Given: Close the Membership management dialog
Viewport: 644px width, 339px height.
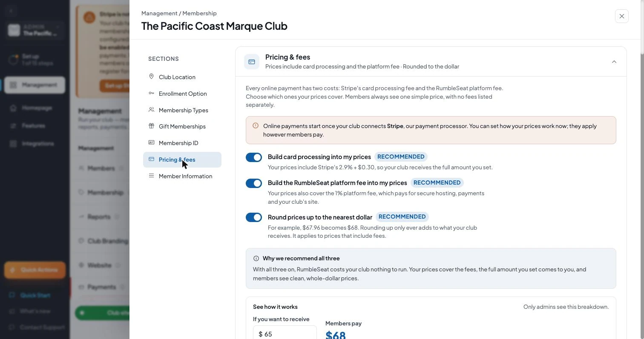Looking at the screenshot, I should pos(622,16).
